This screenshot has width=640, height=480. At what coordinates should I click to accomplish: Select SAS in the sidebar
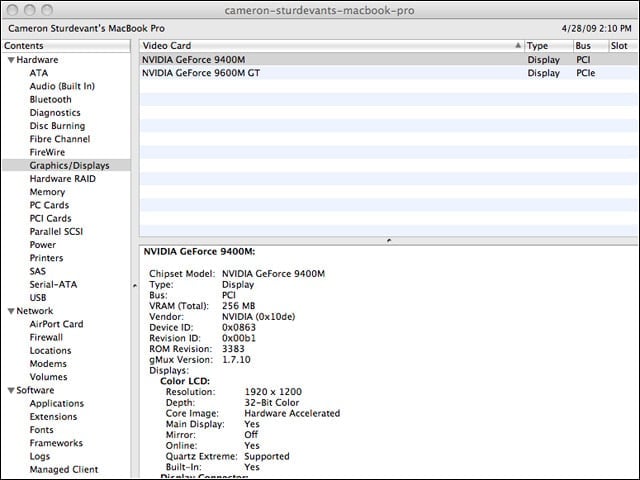coord(38,271)
